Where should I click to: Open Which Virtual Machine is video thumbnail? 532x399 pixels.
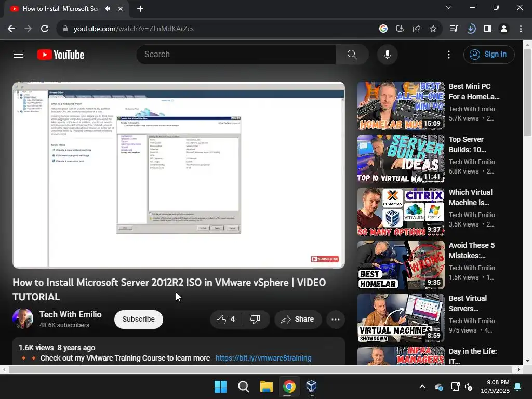[401, 212]
